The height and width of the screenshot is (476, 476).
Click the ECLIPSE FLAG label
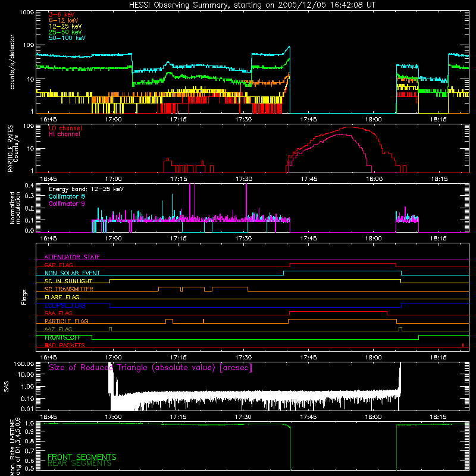click(x=65, y=305)
